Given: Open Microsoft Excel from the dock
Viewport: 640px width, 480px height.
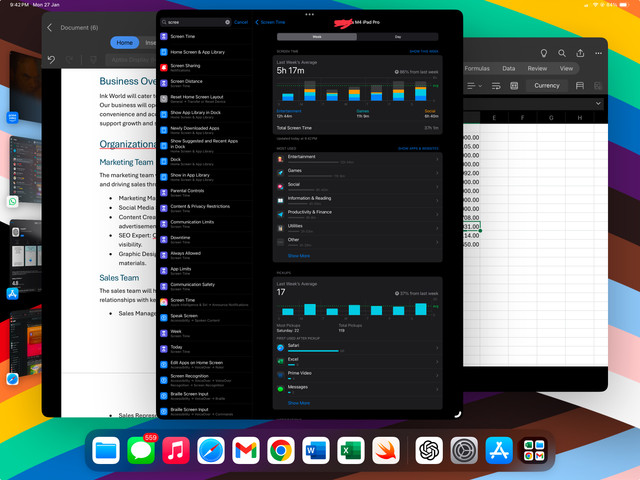Looking at the screenshot, I should pyautogui.click(x=351, y=451).
